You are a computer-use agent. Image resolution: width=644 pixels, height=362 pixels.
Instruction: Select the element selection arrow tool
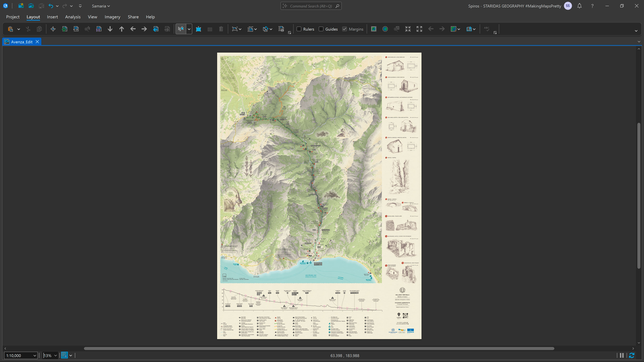[181, 29]
